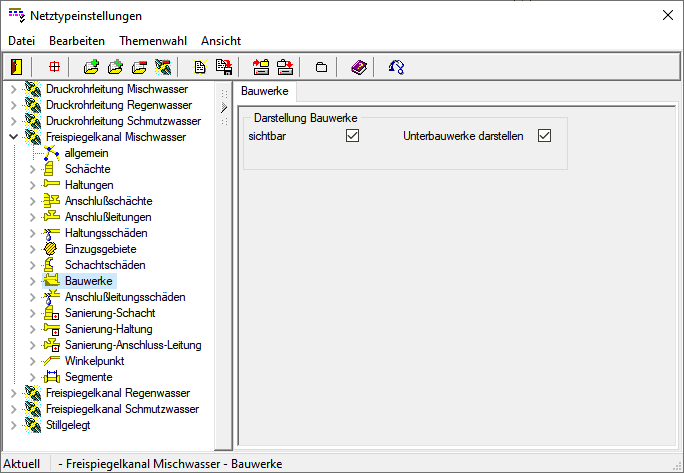Click the blue undo arrow icon
Viewport: 684px width, 473px height.
click(397, 67)
